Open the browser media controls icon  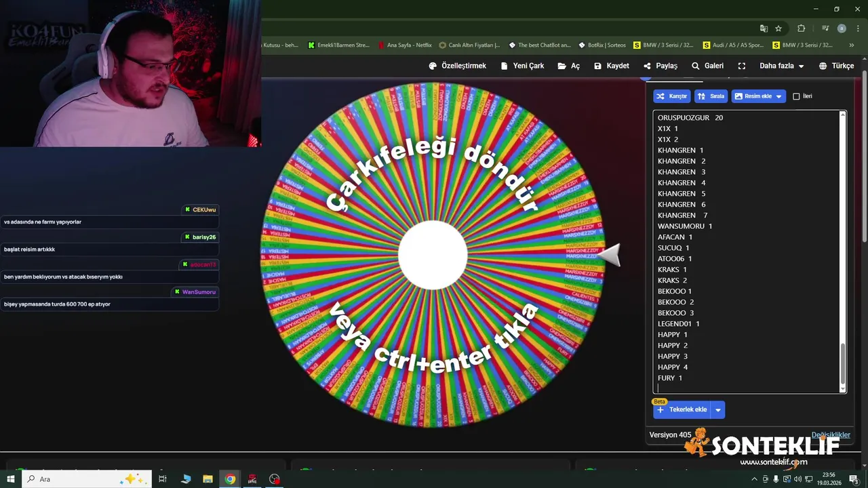825,28
